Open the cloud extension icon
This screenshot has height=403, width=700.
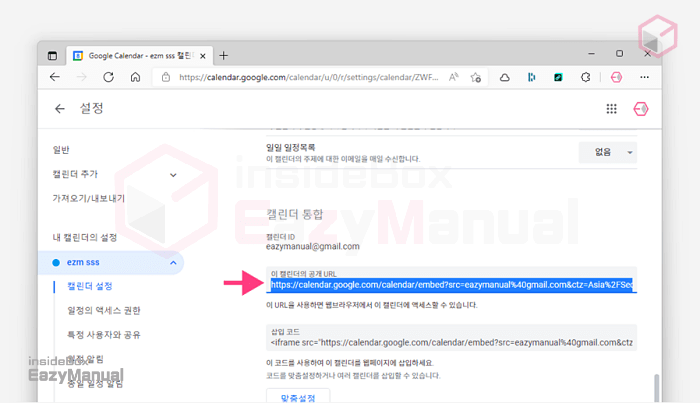504,78
